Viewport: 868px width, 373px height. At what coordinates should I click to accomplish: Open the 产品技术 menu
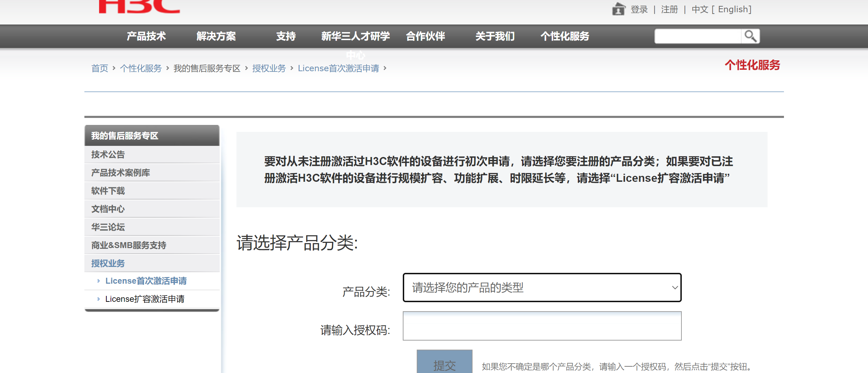146,36
